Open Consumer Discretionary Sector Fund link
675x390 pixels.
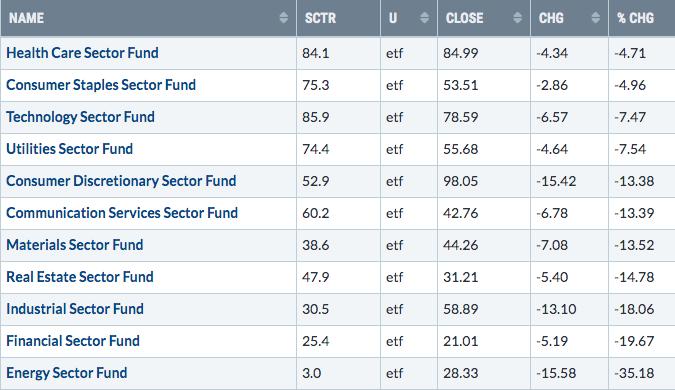coord(121,181)
